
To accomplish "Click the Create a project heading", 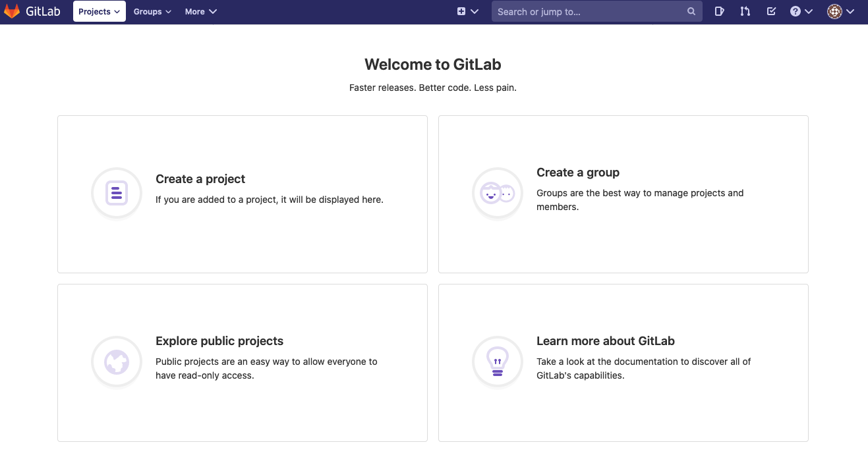I will pyautogui.click(x=200, y=179).
